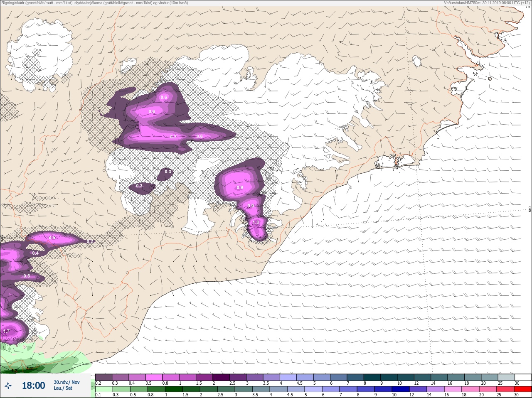Pick the dark blue legend swatch labeled 10
This screenshot has height=398, width=532.
coord(401,390)
